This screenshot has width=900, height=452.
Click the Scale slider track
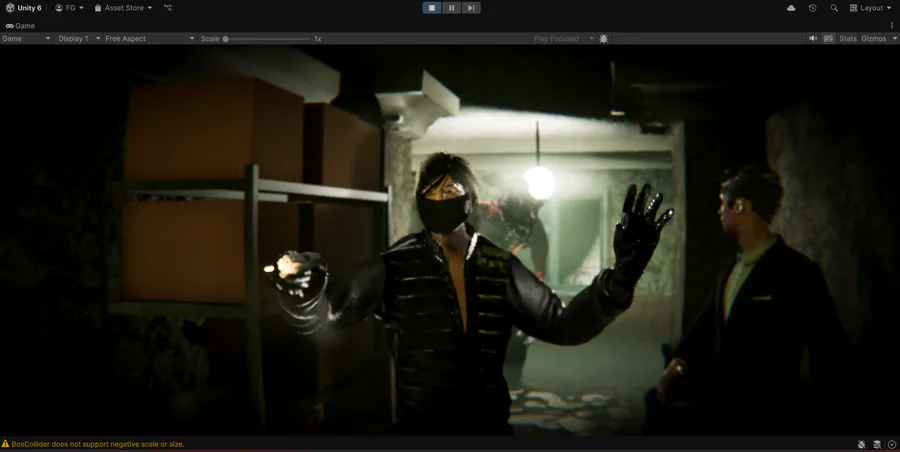267,39
